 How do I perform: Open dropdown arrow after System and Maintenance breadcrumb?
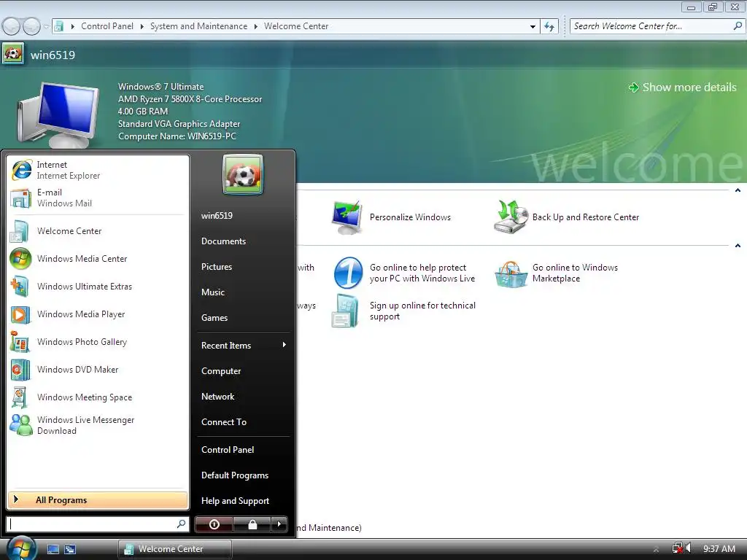(x=256, y=27)
